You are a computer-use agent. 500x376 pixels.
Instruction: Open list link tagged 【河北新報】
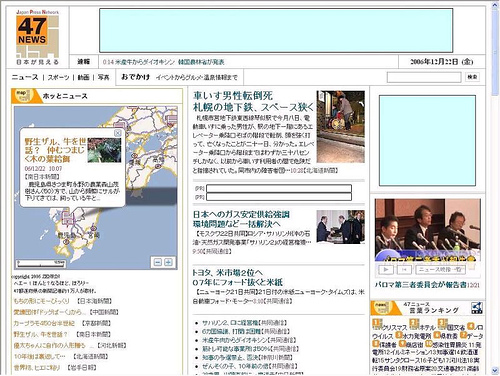(x=70, y=345)
